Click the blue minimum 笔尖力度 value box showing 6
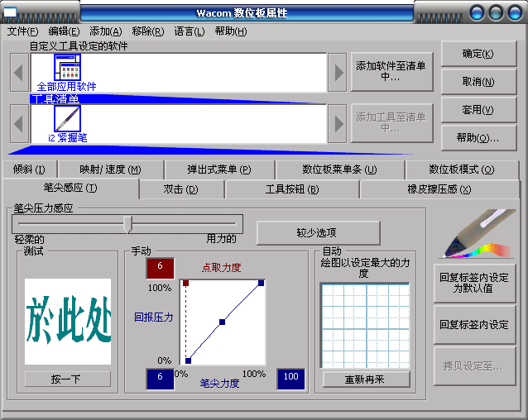The width and height of the screenshot is (528, 420). pos(160,379)
